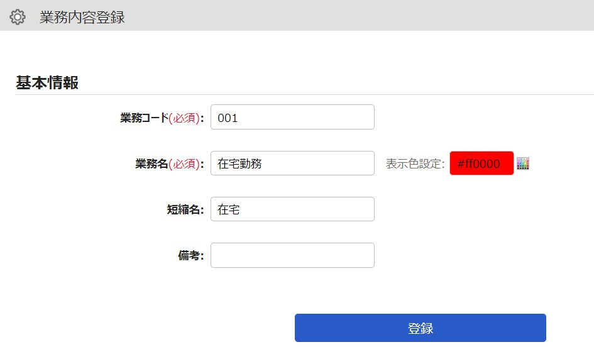594x364 pixels.
Task: Click the red (必須) marker beside 業務名
Action: [185, 163]
